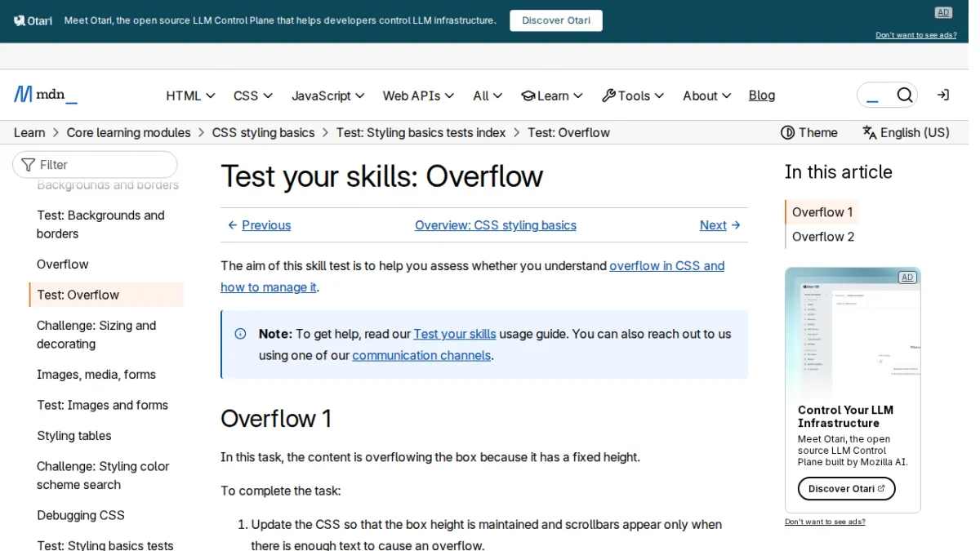
Task: Expand the About menu
Action: (707, 96)
